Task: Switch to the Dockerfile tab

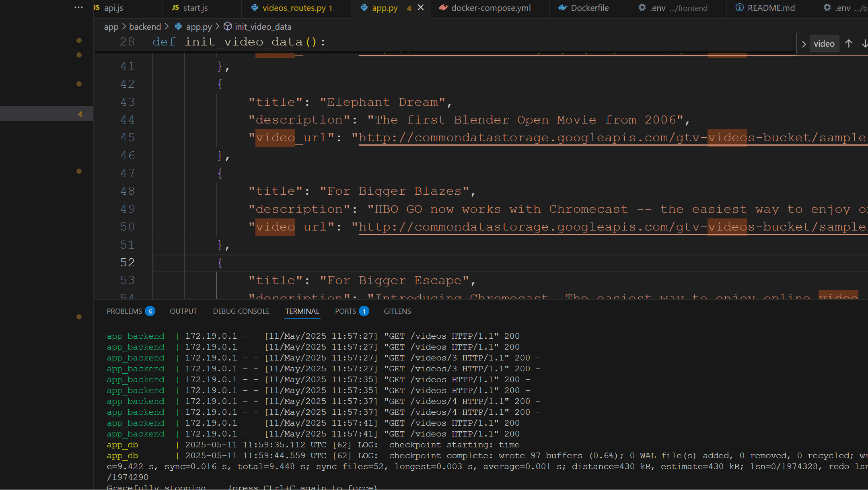Action: pyautogui.click(x=589, y=8)
